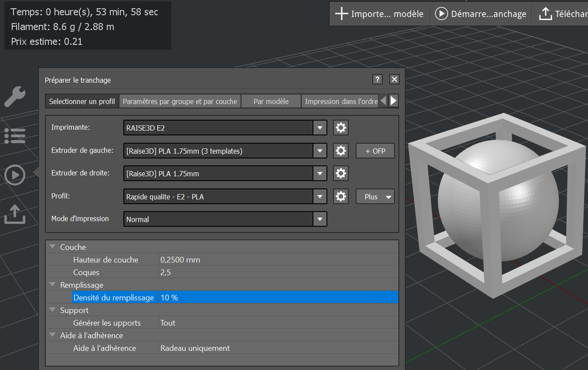Collapse the Support section
Screen dimensions: 588x370
pyautogui.click(x=53, y=310)
